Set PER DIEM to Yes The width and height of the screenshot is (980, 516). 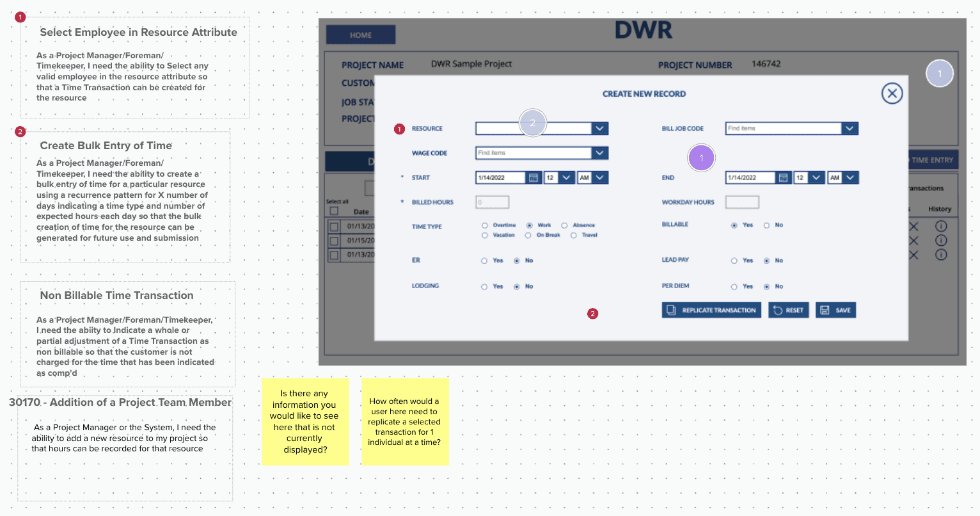click(734, 287)
